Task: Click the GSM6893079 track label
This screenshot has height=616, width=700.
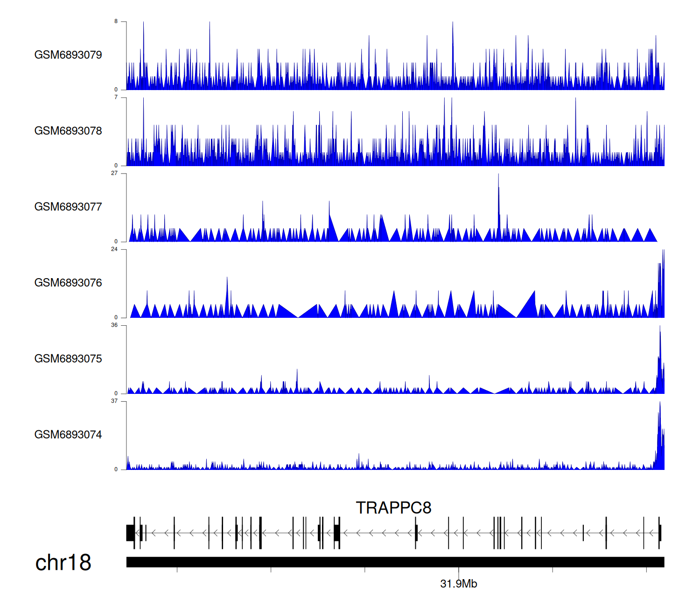Action: [x=68, y=55]
